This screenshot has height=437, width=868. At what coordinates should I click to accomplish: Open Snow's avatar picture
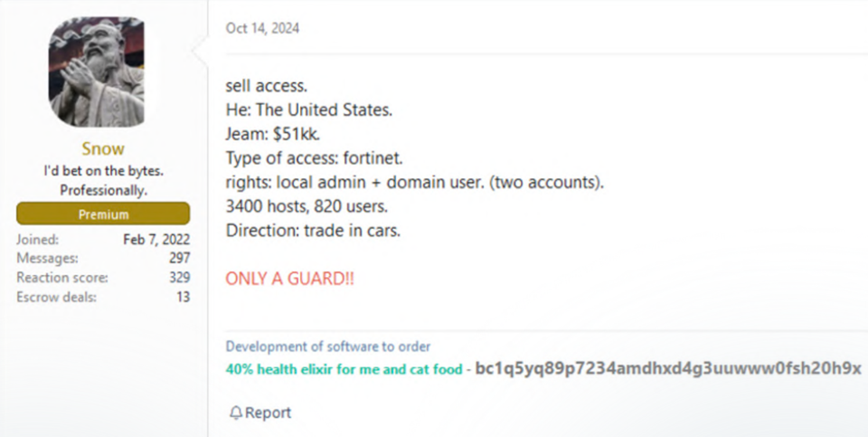click(96, 74)
